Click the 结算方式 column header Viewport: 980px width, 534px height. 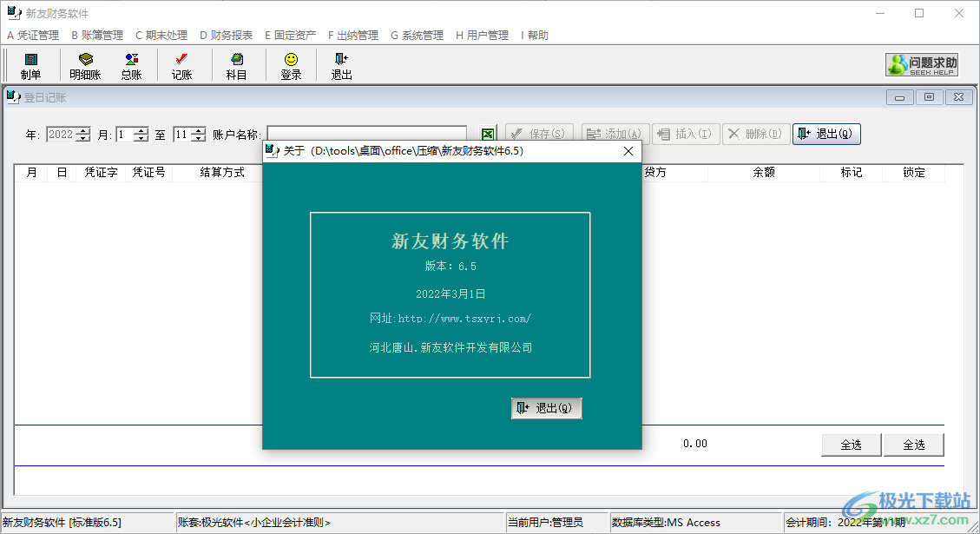click(222, 173)
